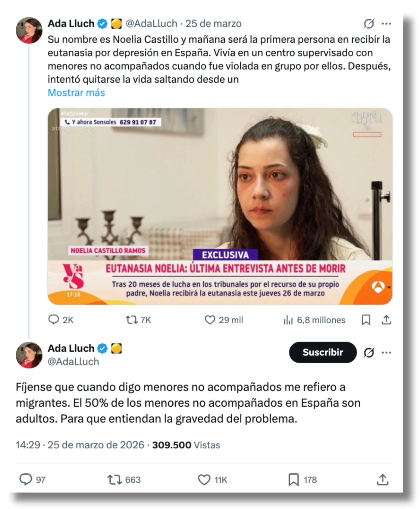The image size is (420, 509).
Task: Share second tweet via upload icon
Action: coord(382,479)
